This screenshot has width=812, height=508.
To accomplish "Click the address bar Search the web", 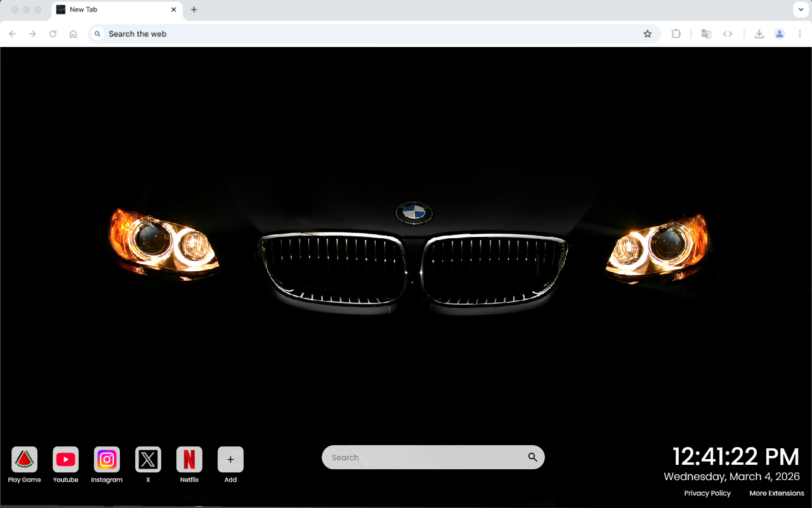I will [x=374, y=34].
